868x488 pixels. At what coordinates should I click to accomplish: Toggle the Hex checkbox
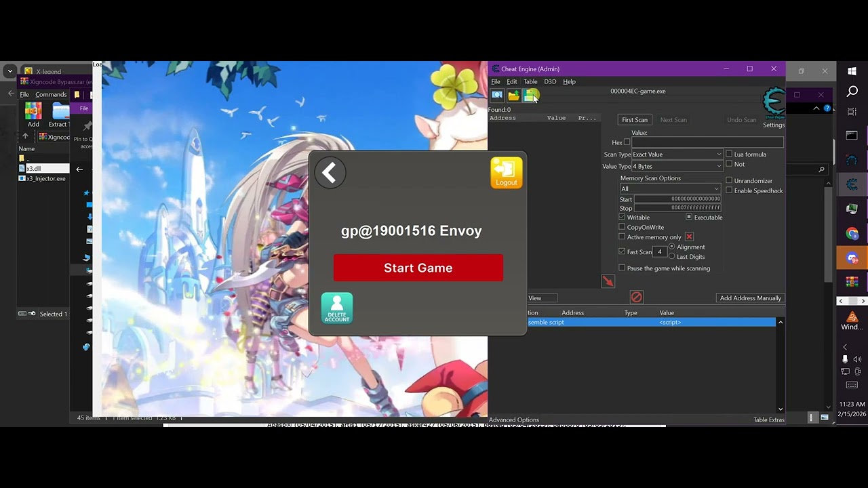(627, 142)
